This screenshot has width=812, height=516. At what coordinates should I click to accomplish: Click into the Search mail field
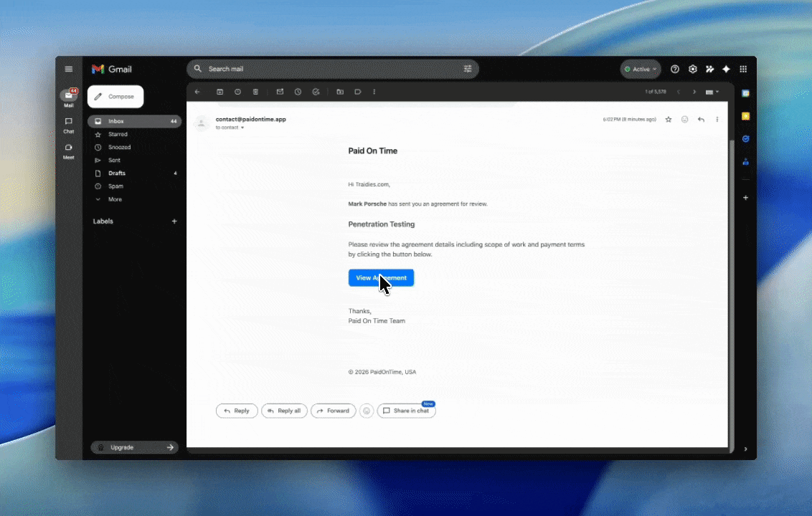point(330,70)
